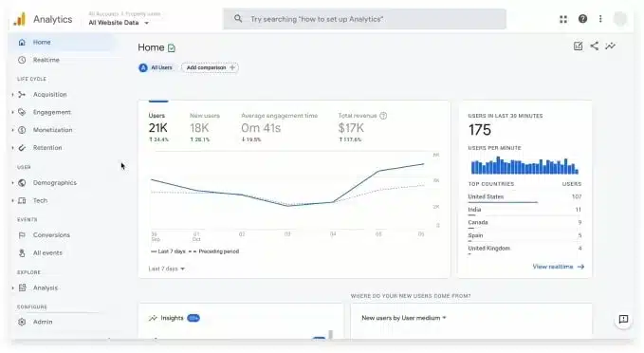Click the United States country row
The width and height of the screenshot is (644, 353).
pos(524,198)
